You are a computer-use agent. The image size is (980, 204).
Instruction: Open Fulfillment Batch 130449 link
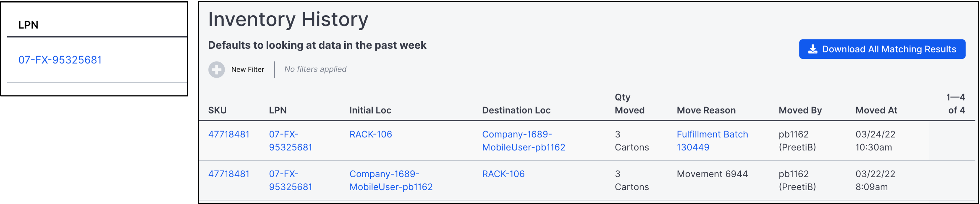coord(712,141)
